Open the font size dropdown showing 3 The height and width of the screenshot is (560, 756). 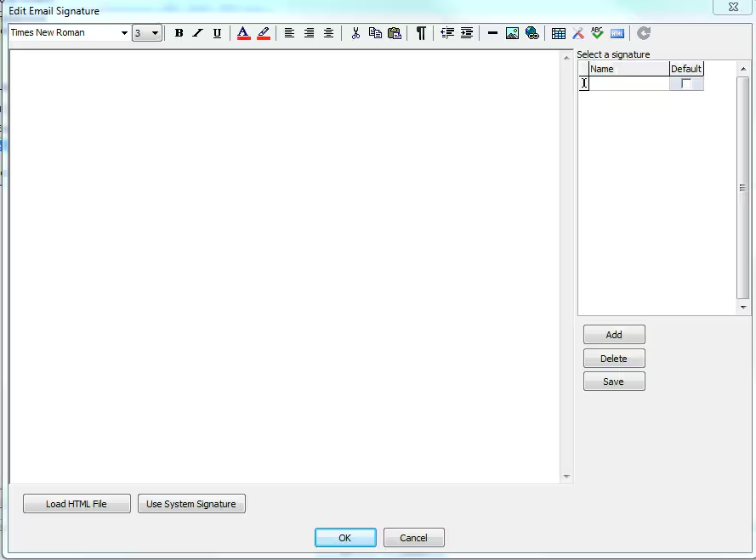coord(155,33)
